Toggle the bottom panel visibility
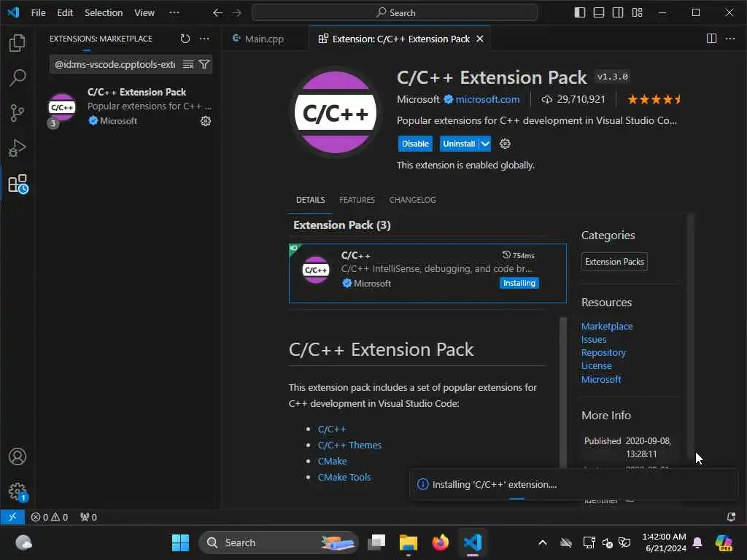 tap(599, 12)
